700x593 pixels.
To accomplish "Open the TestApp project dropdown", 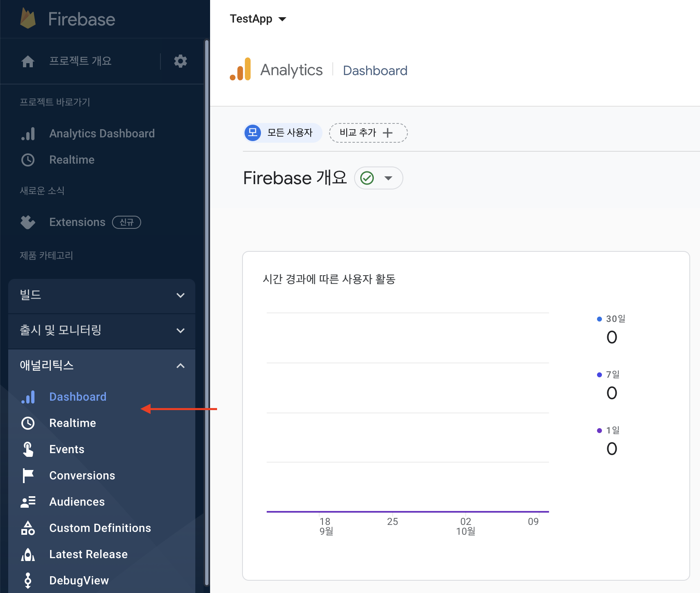I will (x=258, y=19).
